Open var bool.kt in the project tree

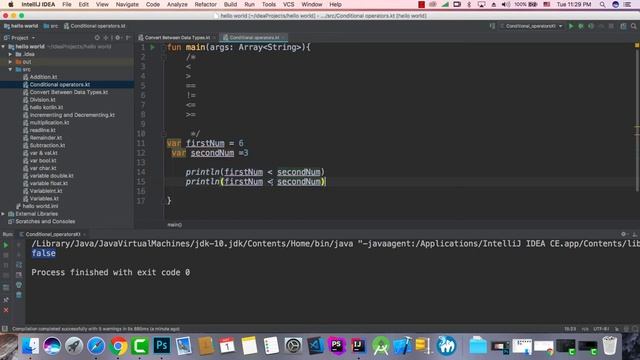pyautogui.click(x=43, y=161)
